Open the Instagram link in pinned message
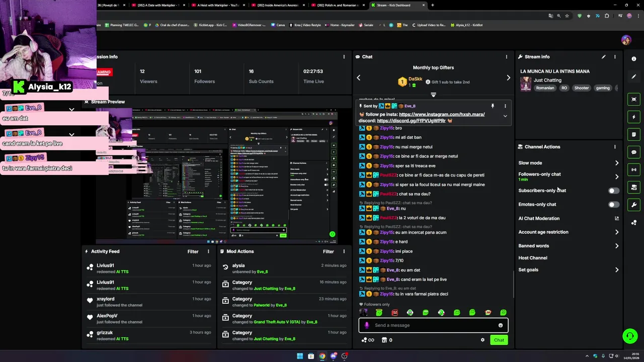 pos(442,114)
